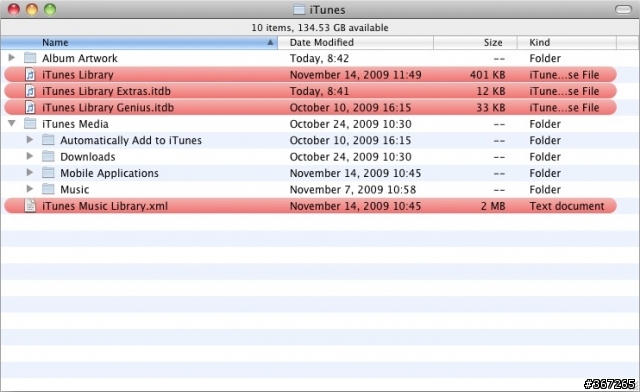
Task: Expand the Automatically Add to iTunes folder
Action: tap(30, 140)
